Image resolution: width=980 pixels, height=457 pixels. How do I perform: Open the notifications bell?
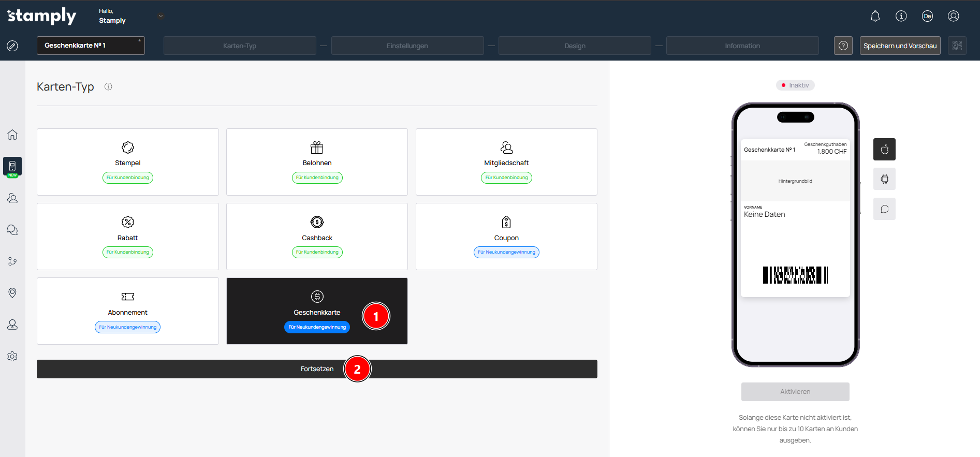pyautogui.click(x=875, y=16)
